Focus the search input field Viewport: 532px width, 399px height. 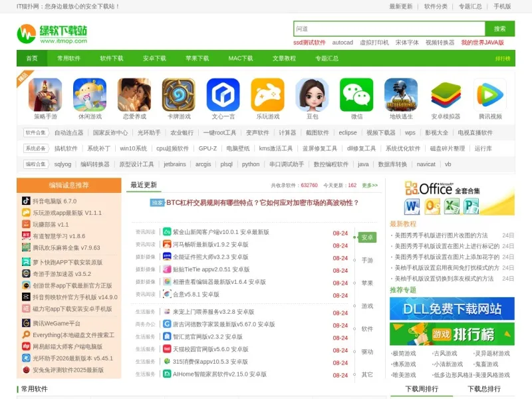[x=389, y=29]
